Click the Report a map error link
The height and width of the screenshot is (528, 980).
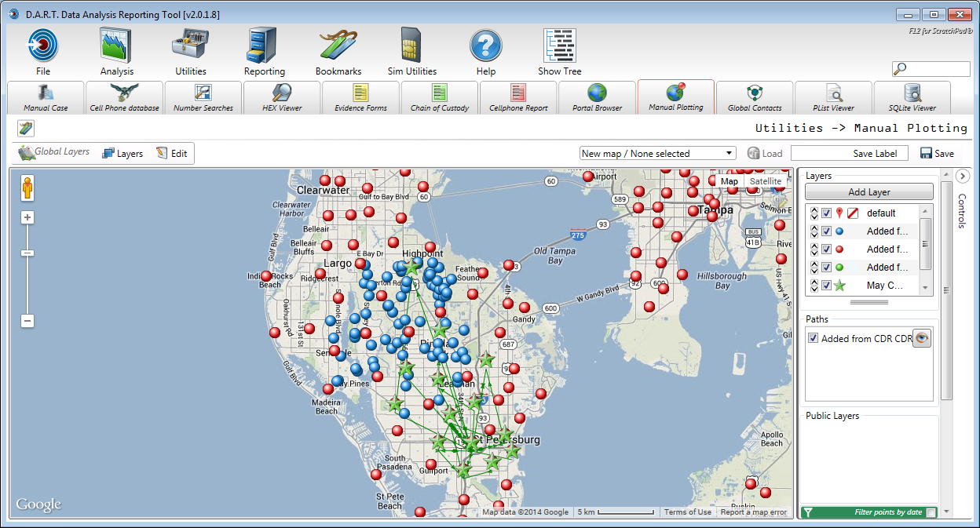point(753,512)
